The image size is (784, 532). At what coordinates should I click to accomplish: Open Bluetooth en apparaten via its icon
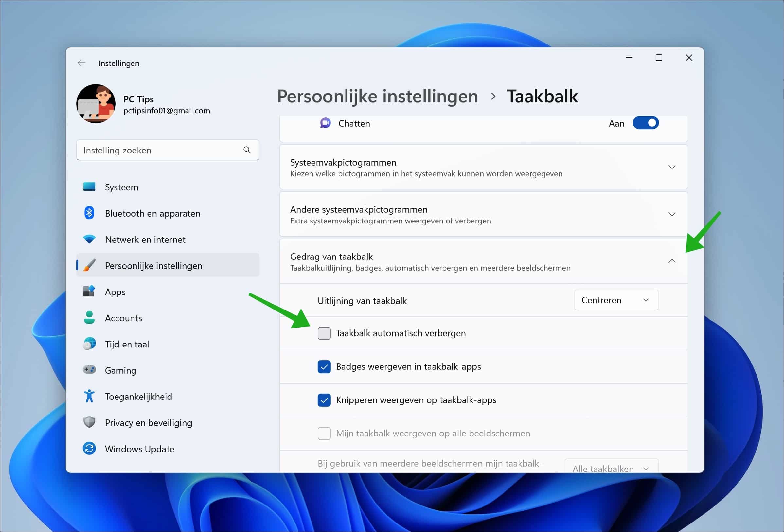[x=89, y=213]
